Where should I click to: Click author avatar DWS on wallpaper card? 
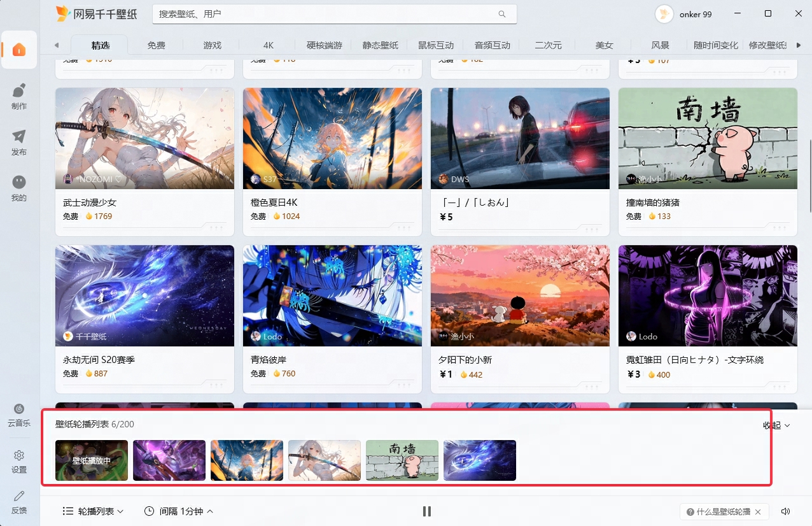(x=444, y=179)
